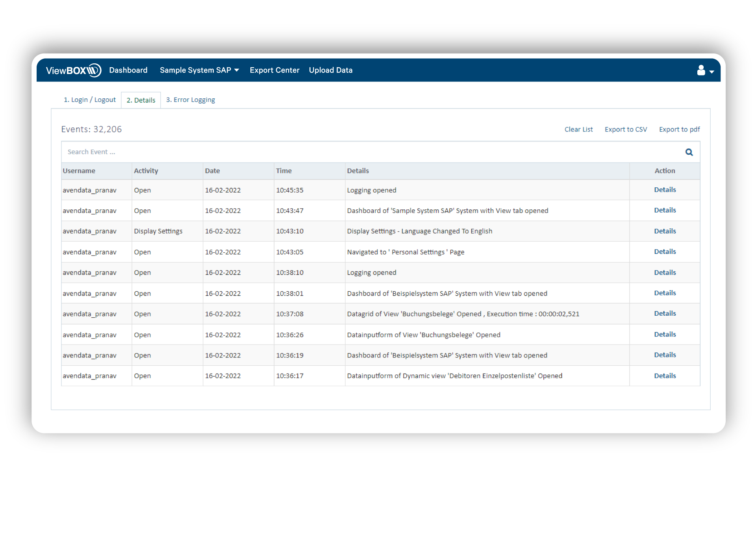Open Upload Data page
Image resolution: width=756 pixels, height=533 pixels.
pos(331,70)
